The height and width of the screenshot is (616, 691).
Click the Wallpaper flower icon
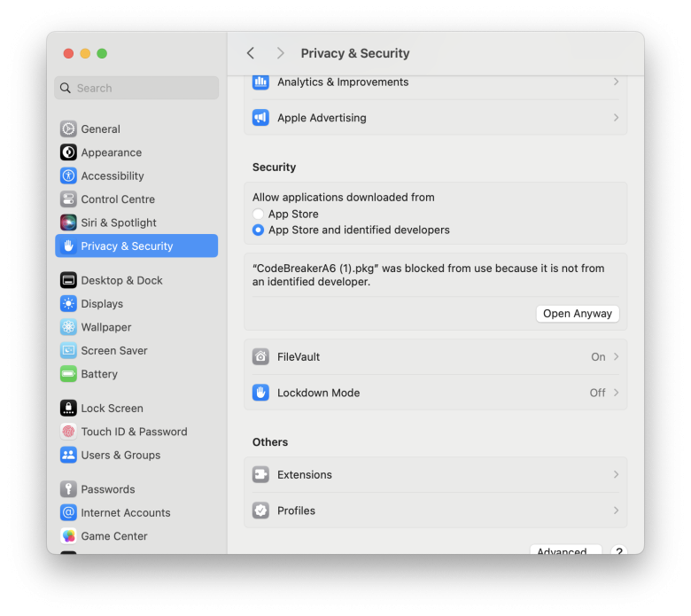(68, 327)
